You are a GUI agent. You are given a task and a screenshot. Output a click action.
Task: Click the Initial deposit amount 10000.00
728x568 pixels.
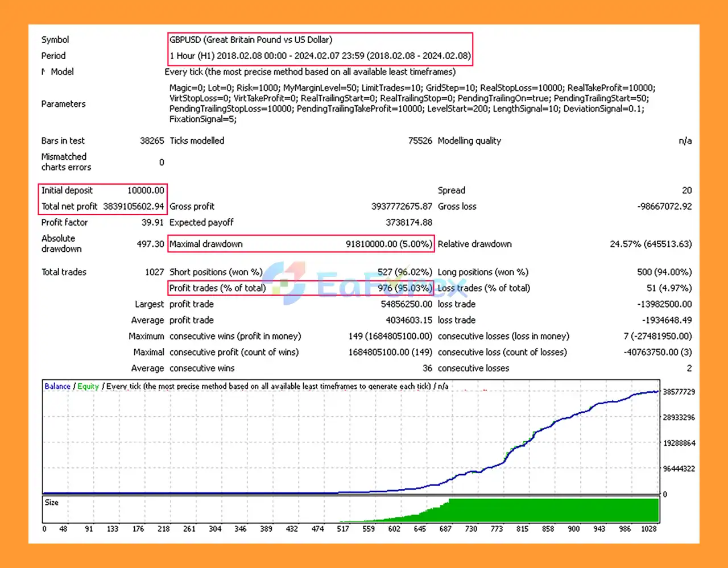[146, 190]
